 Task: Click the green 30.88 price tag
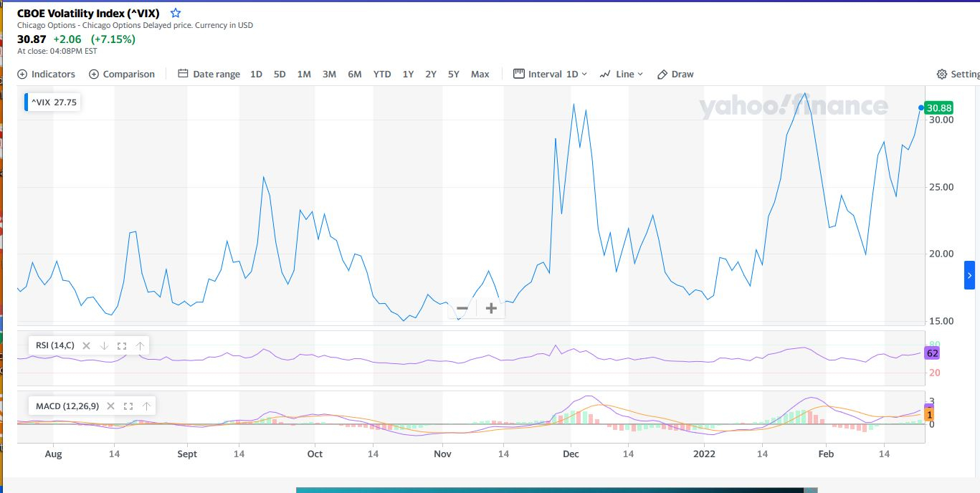click(x=939, y=108)
